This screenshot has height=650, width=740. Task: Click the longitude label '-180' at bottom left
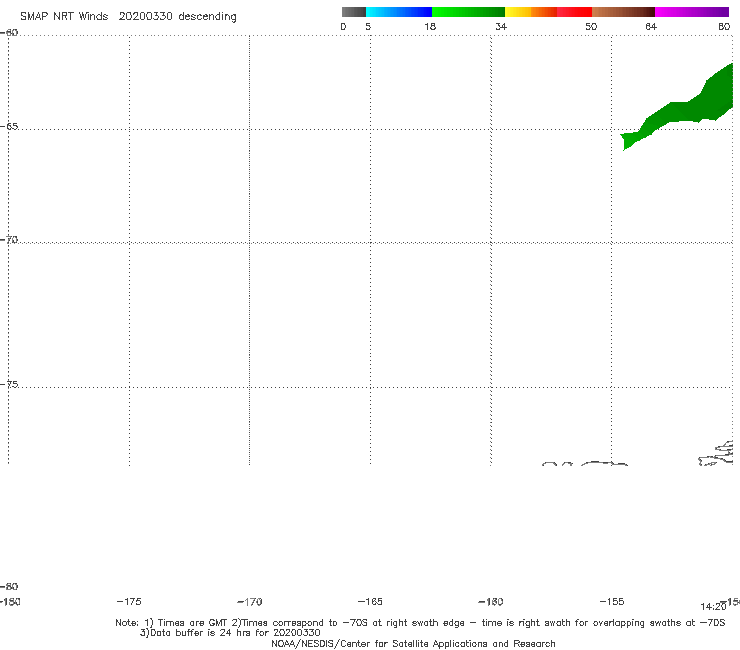pos(10,601)
